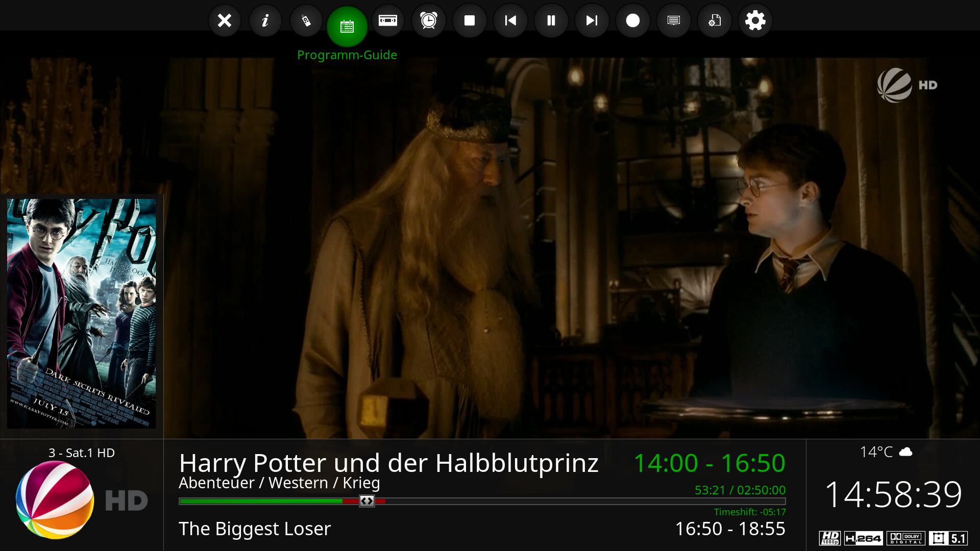The height and width of the screenshot is (551, 980).
Task: Click the green Programm-Guide label
Action: pos(347,55)
